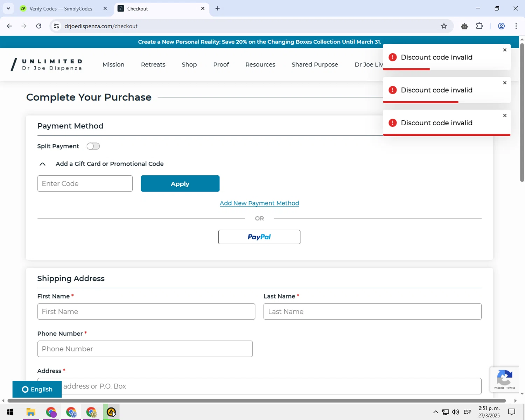
Task: Open the Shared Purpose menu item
Action: click(x=315, y=64)
